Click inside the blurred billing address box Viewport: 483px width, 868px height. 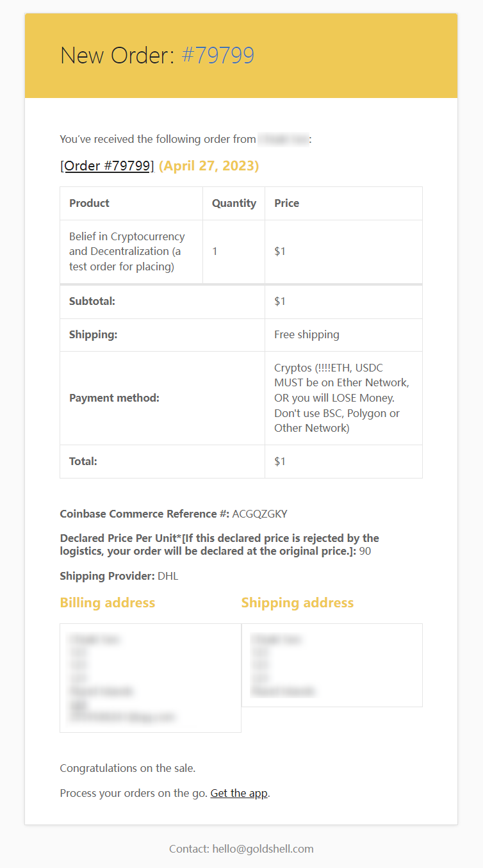(150, 678)
